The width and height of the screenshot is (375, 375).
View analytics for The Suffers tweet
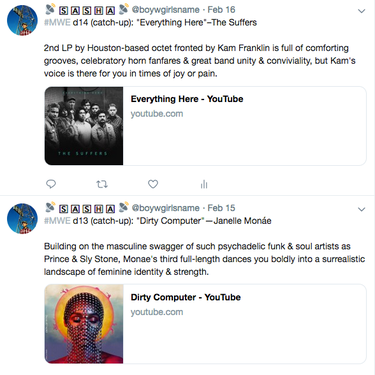(204, 184)
